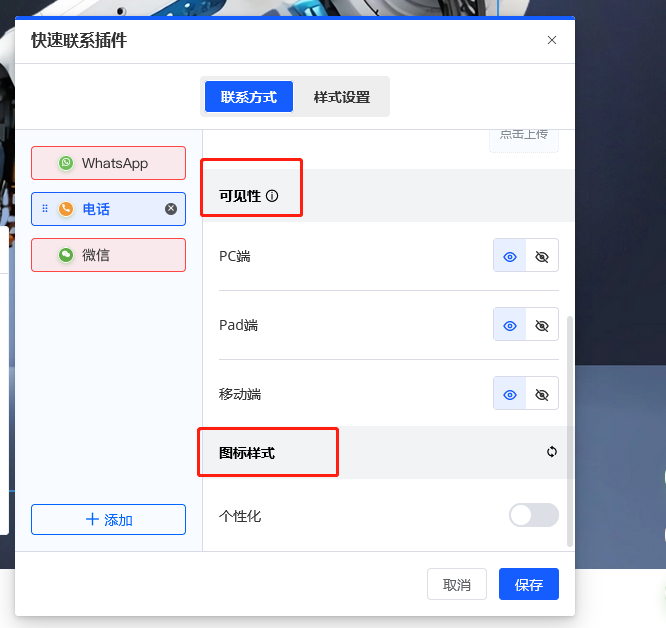Select the 联系方式 tab

point(249,97)
